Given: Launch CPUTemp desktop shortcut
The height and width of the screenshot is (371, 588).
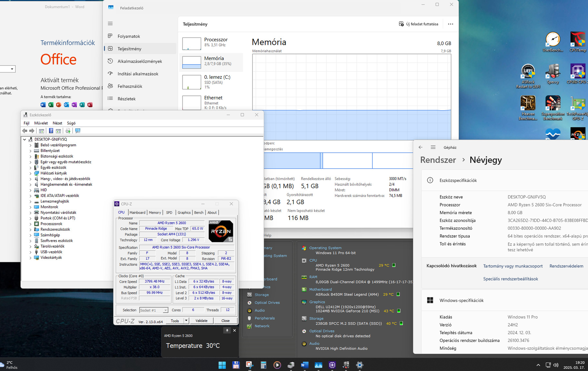Looking at the screenshot, I should 578,42.
